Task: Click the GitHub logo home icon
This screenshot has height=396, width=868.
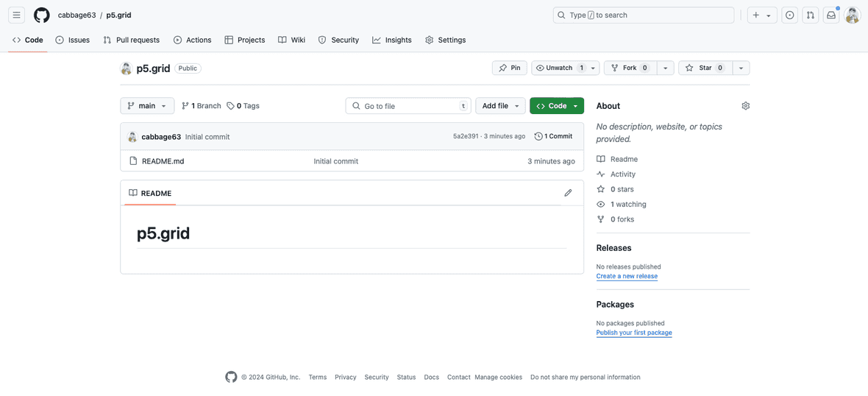Action: (x=42, y=15)
